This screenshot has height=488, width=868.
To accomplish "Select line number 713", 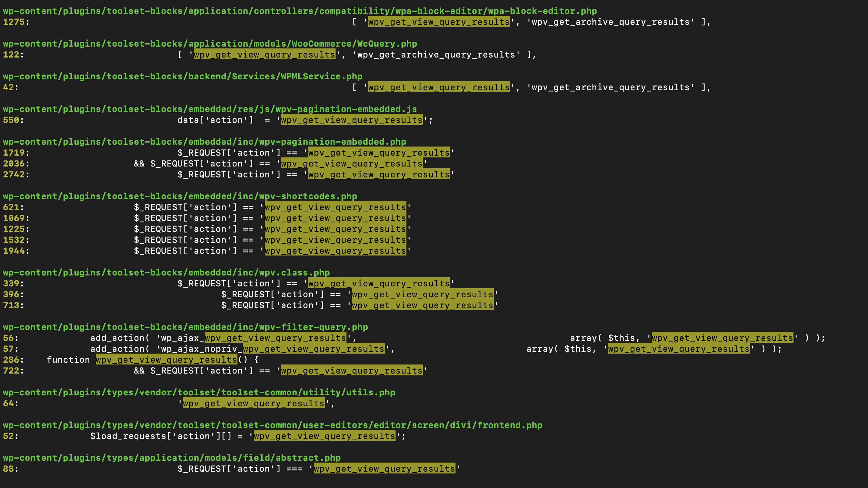I will [11, 305].
